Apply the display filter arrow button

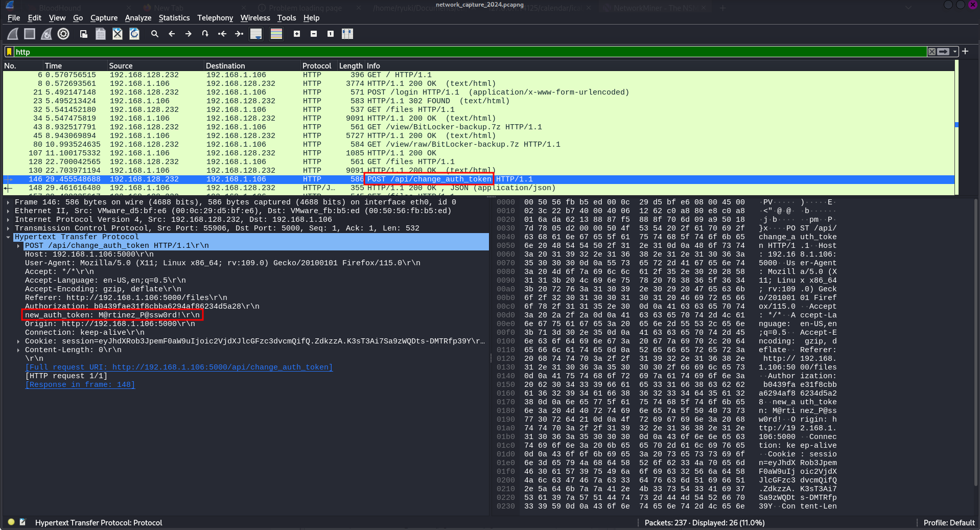[x=943, y=52]
